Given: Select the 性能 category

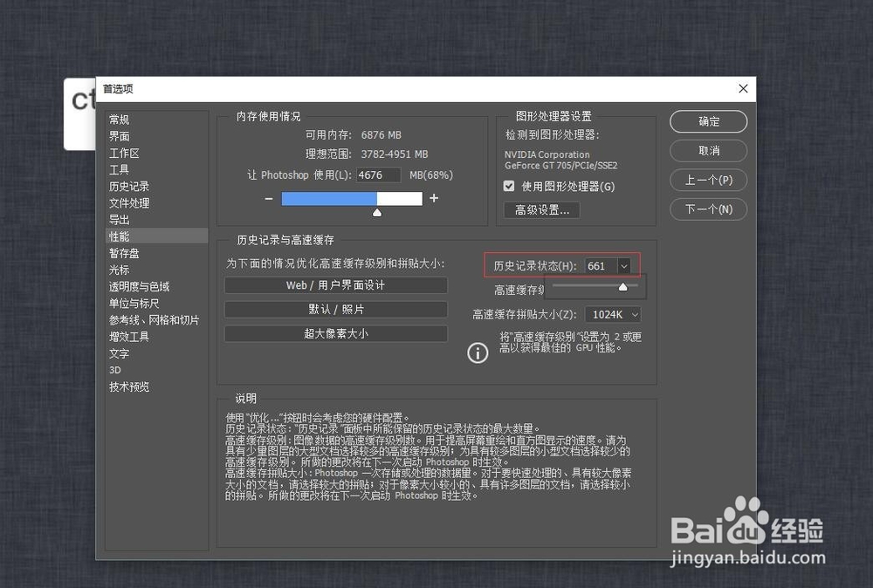Looking at the screenshot, I should (x=156, y=236).
